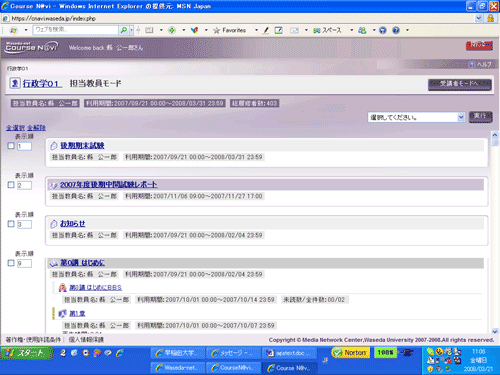This screenshot has height=375, width=500.
Task: Open dropdown arrow next to スペース
Action: pyautogui.click(x=351, y=30)
